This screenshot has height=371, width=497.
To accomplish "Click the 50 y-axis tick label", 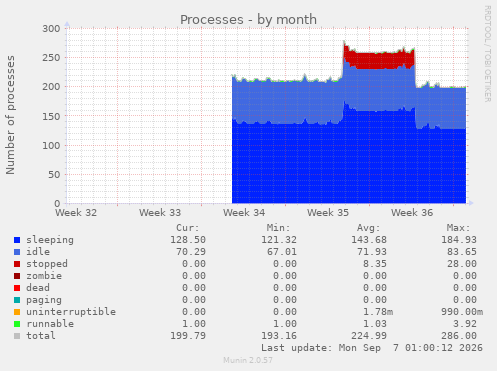I will [x=54, y=175].
